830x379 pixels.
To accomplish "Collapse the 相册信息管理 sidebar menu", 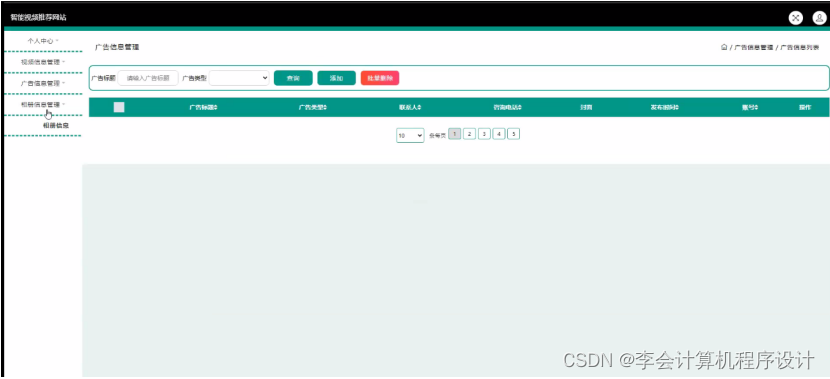I will [43, 104].
